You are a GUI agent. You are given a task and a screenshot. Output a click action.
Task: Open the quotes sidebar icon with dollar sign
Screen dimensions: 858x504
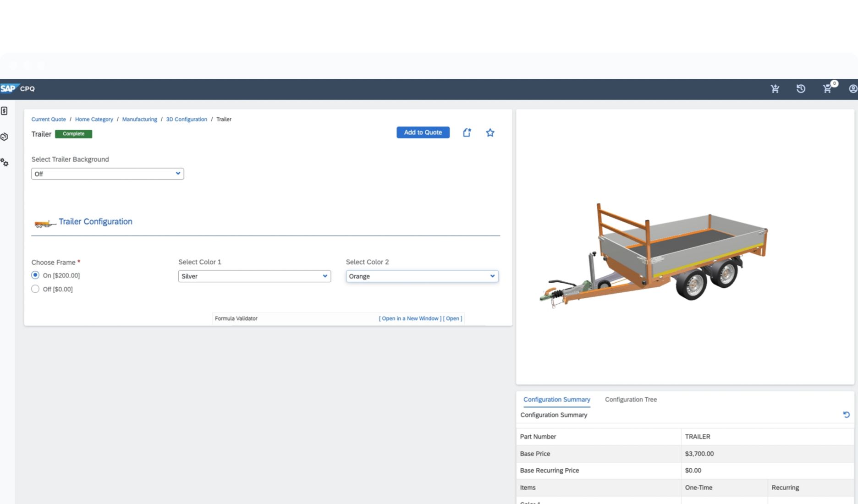(x=5, y=111)
